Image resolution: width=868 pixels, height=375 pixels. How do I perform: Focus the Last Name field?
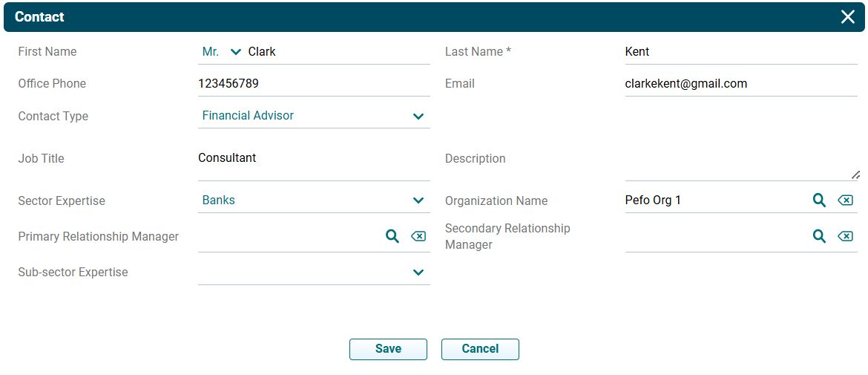pos(740,52)
